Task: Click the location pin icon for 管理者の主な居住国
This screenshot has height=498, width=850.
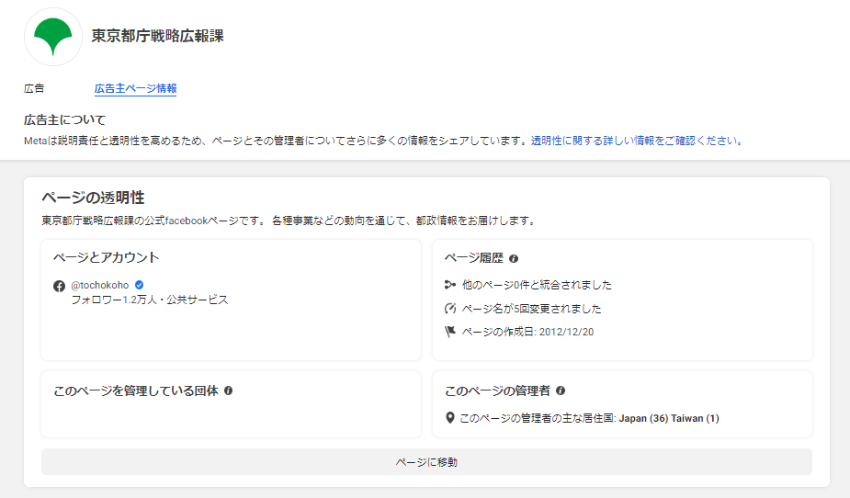Action: point(449,418)
